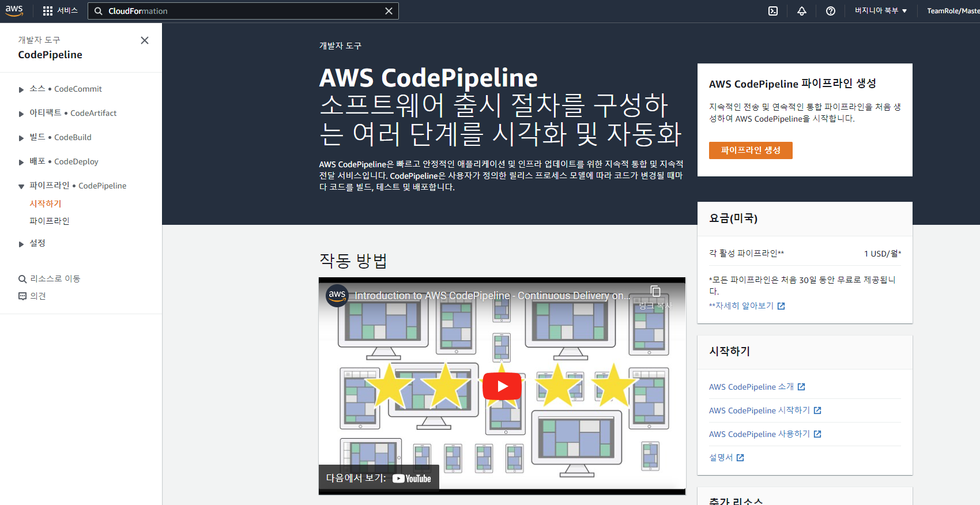This screenshot has width=980, height=505.
Task: Select 시작하기 in the sidebar
Action: tap(46, 203)
